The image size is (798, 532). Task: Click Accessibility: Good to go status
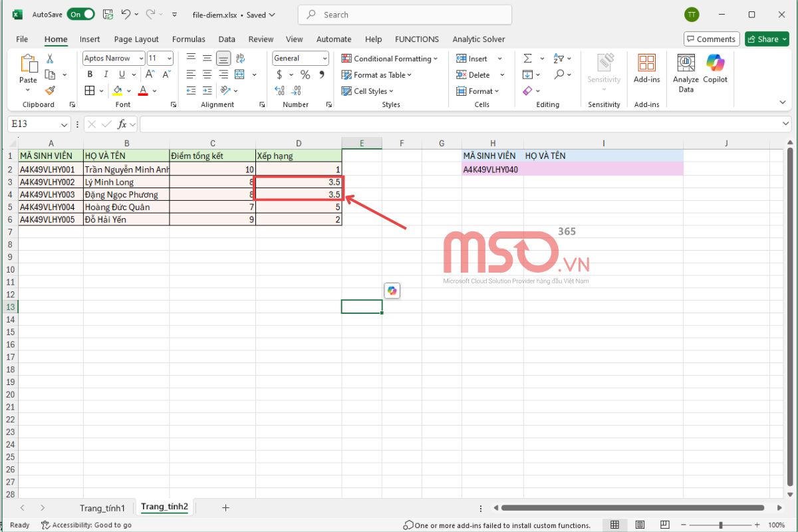86,525
